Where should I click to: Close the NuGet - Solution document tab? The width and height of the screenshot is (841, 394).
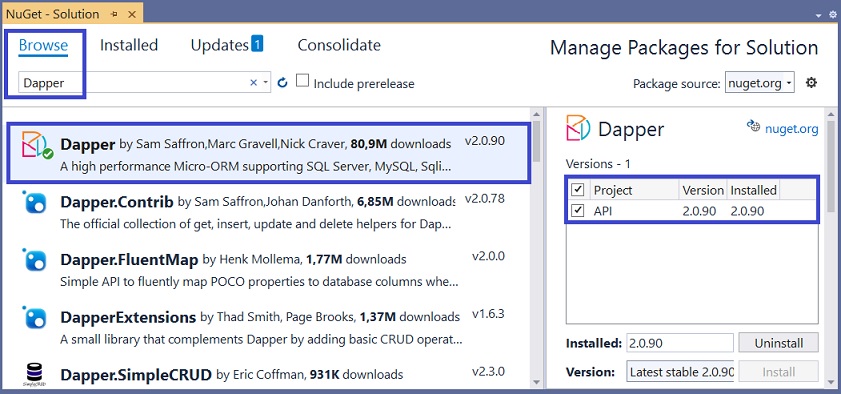(132, 14)
